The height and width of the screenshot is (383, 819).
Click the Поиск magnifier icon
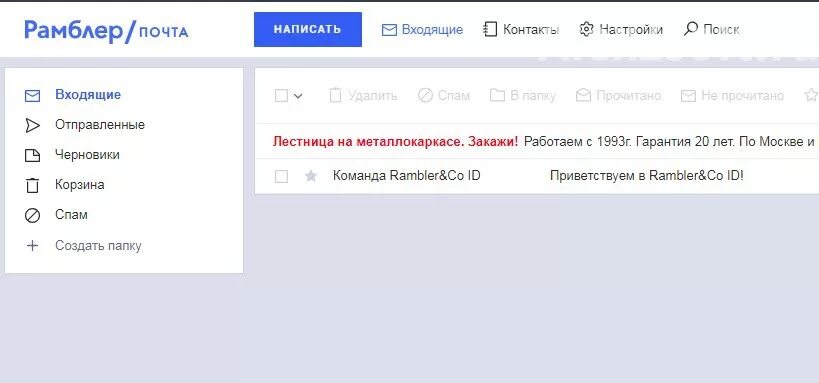point(690,29)
